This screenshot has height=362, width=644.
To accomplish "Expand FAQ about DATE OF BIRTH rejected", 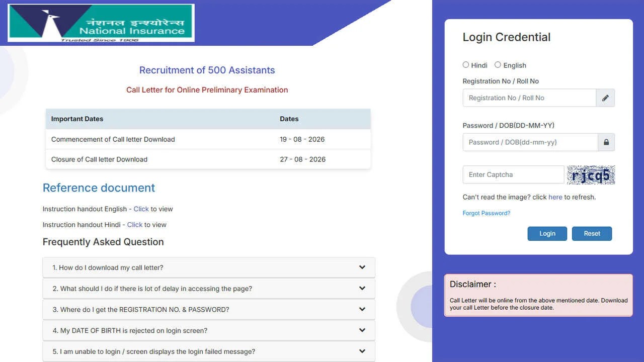I will 209,330.
